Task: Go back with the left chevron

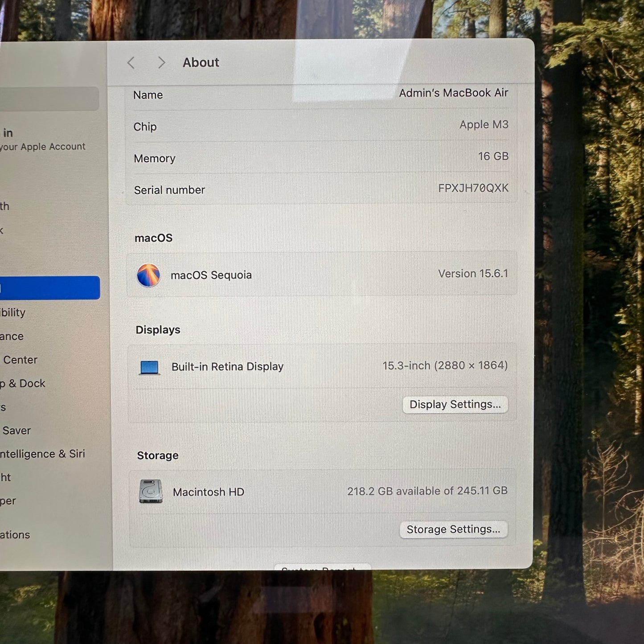Action: pos(131,63)
